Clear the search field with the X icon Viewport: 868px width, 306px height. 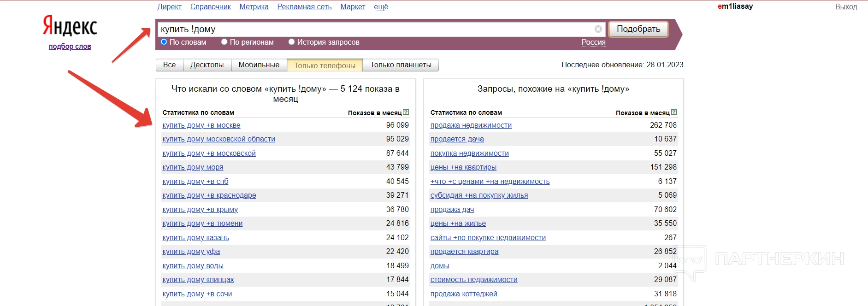click(x=598, y=29)
